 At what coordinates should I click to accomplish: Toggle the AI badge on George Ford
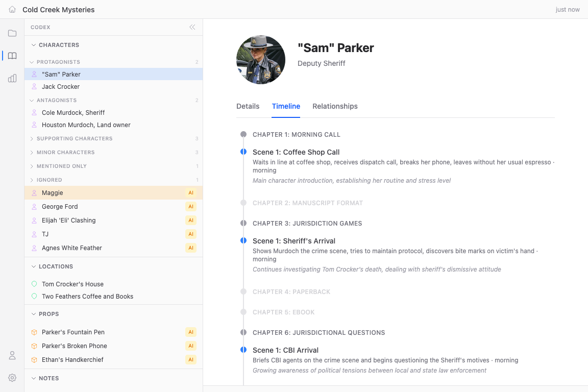[x=190, y=206]
